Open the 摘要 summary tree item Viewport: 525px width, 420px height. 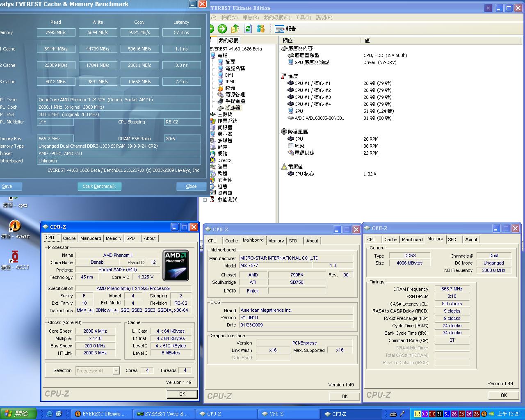pos(226,62)
